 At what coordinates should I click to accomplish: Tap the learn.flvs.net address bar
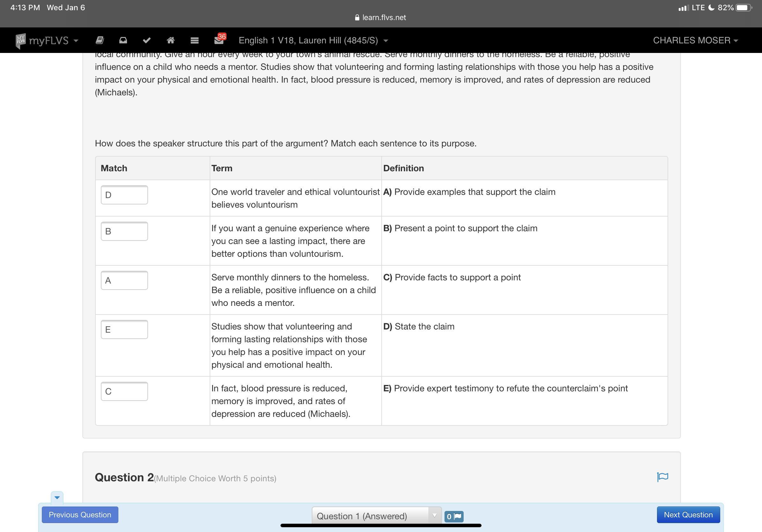381,18
